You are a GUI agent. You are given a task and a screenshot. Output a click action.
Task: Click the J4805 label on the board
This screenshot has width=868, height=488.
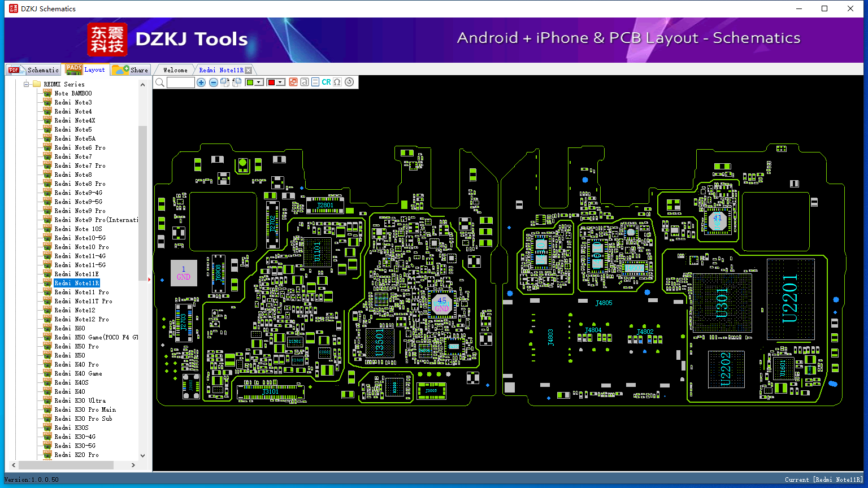pos(604,303)
